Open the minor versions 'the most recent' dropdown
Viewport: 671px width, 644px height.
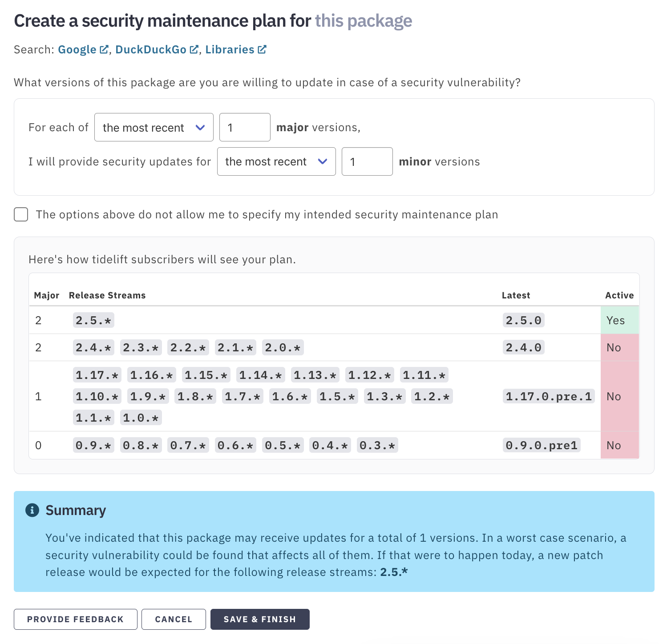(276, 161)
